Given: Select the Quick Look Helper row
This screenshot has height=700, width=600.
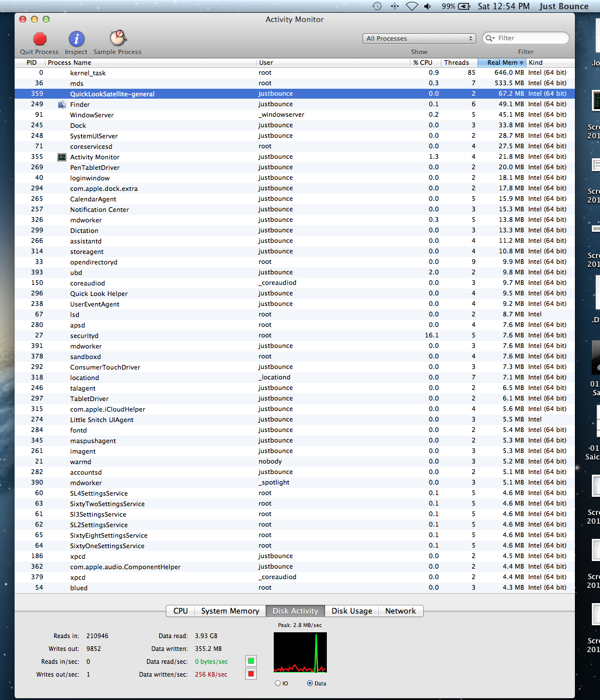Looking at the screenshot, I should click(295, 293).
